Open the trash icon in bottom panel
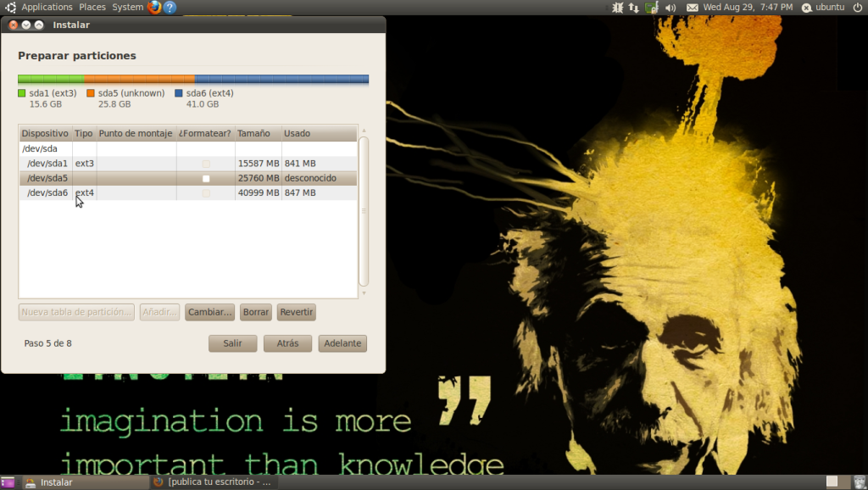 [x=860, y=482]
